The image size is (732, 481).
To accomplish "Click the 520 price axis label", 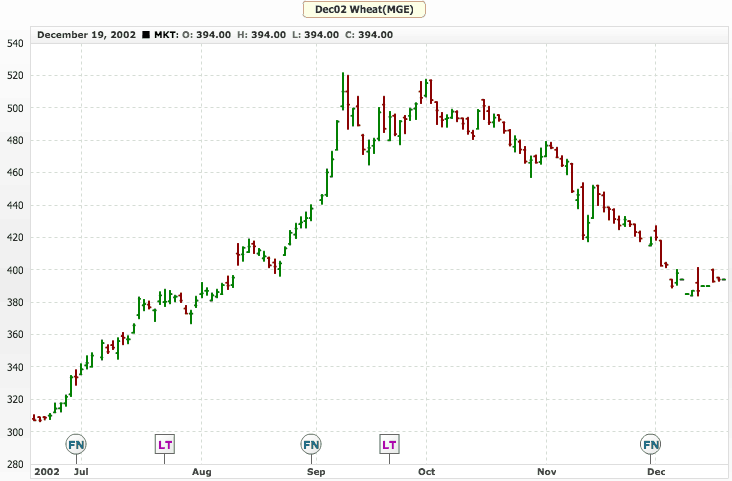I will 15,76.
